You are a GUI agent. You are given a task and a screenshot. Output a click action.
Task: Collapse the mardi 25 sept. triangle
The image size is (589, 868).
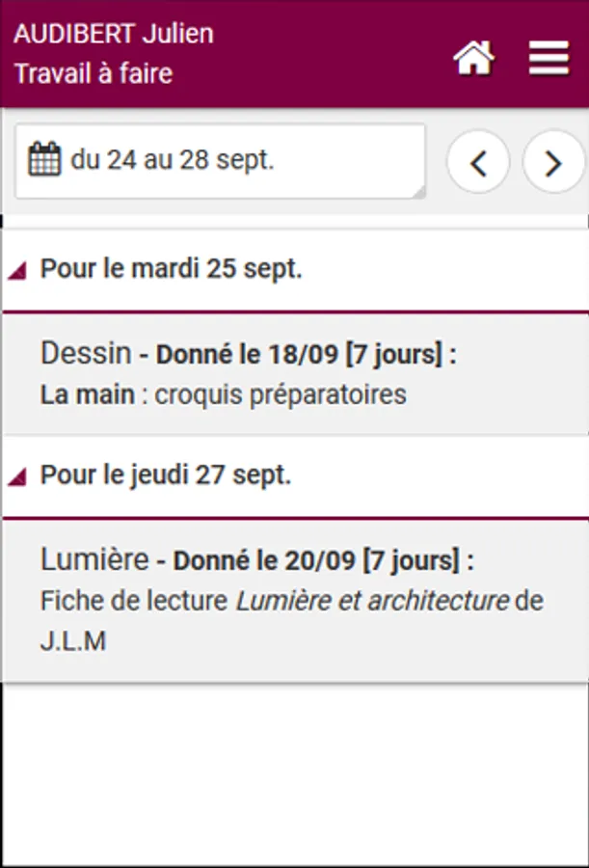[16, 273]
